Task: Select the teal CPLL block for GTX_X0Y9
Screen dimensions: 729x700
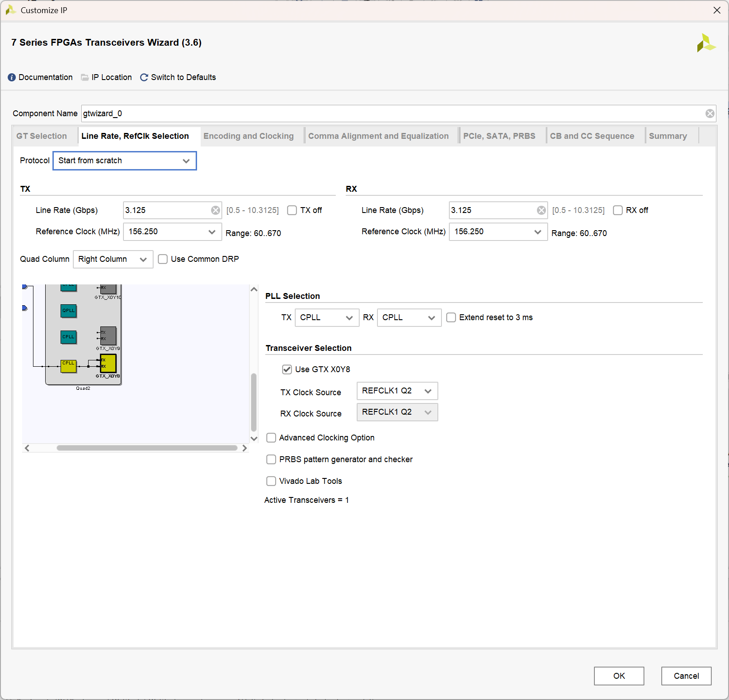Action: click(x=69, y=337)
